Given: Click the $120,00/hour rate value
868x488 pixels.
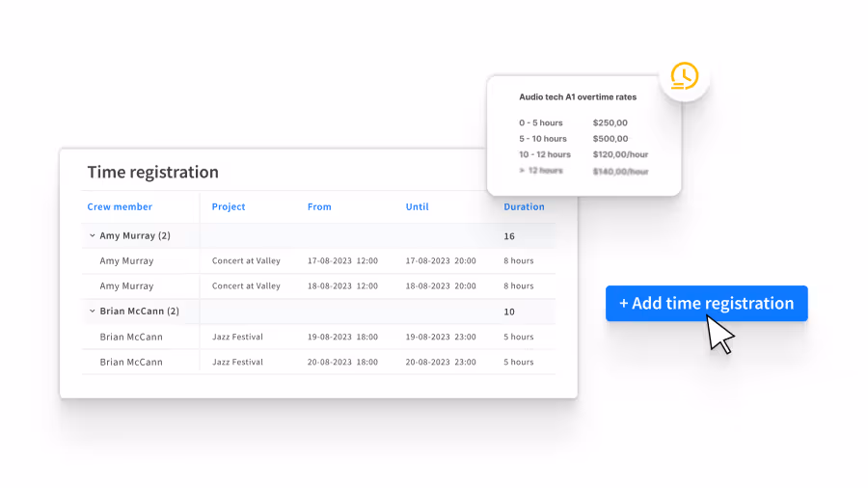Looking at the screenshot, I should pyautogui.click(x=620, y=154).
